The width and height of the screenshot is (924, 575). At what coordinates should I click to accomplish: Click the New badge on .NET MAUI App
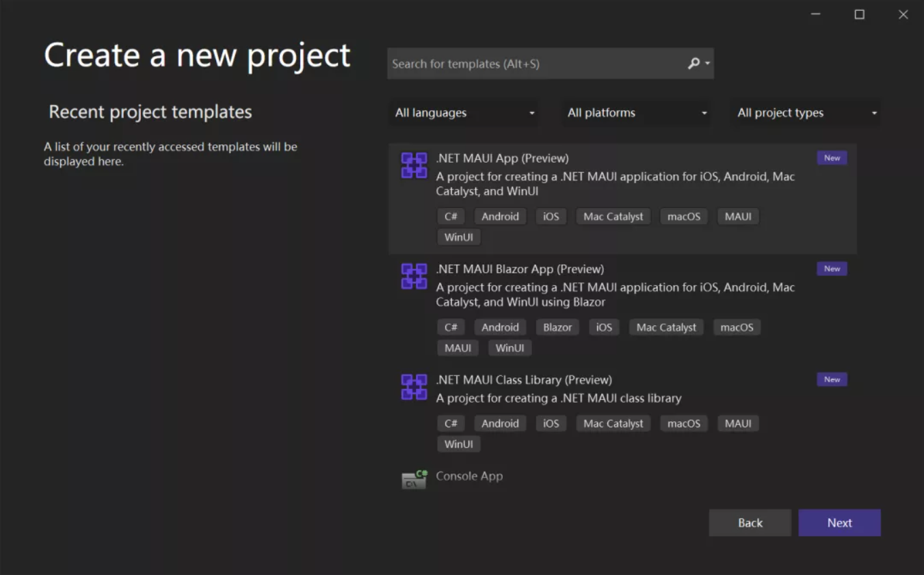pyautogui.click(x=832, y=158)
